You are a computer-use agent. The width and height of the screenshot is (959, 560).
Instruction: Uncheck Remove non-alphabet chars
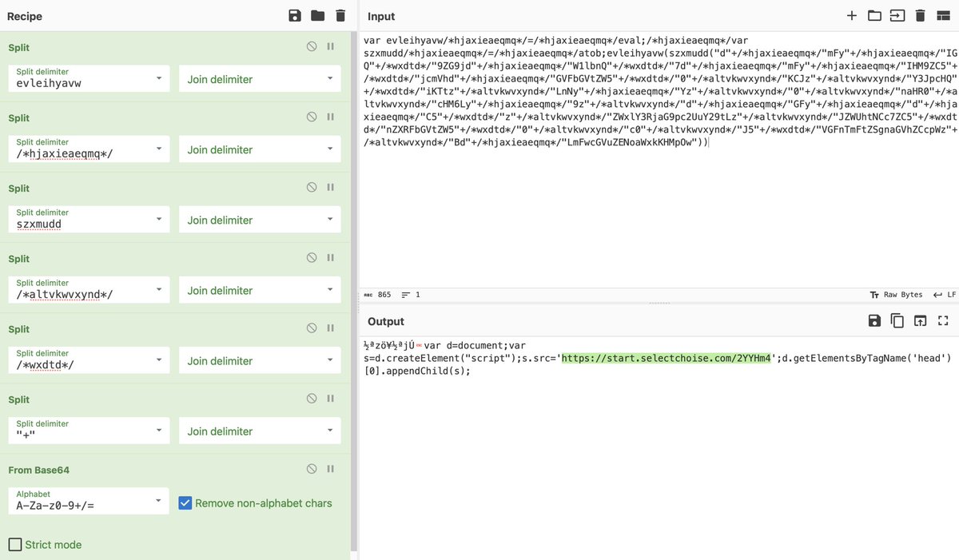(185, 503)
